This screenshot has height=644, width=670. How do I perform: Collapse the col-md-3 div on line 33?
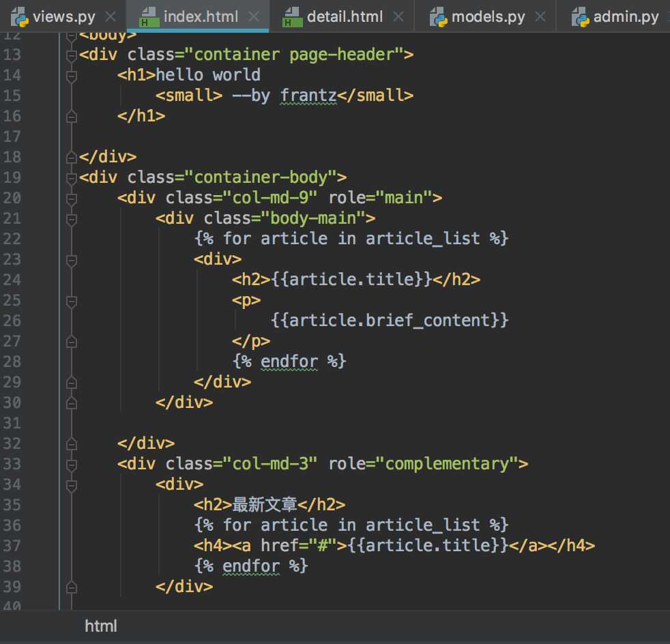(72, 465)
